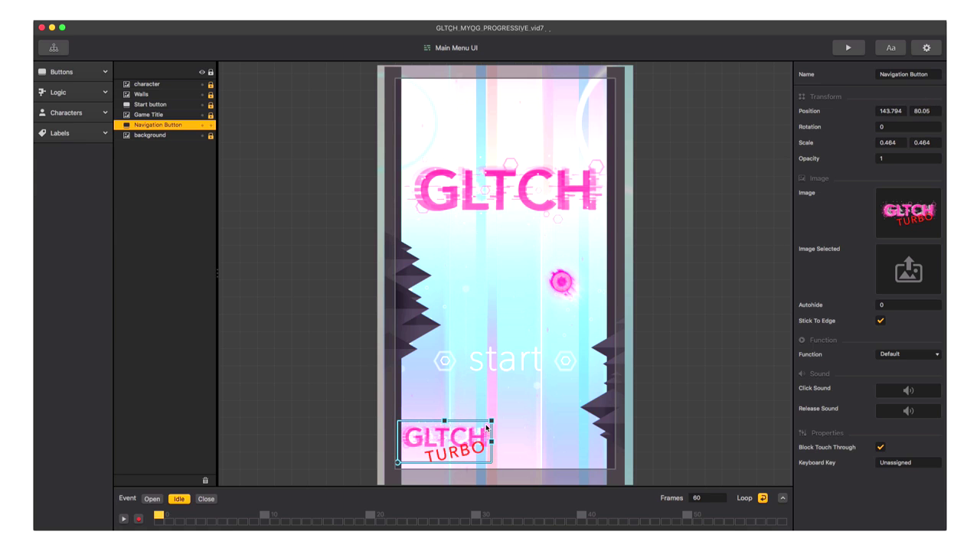980x551 pixels.
Task: Click the timeline record button
Action: coord(139,519)
